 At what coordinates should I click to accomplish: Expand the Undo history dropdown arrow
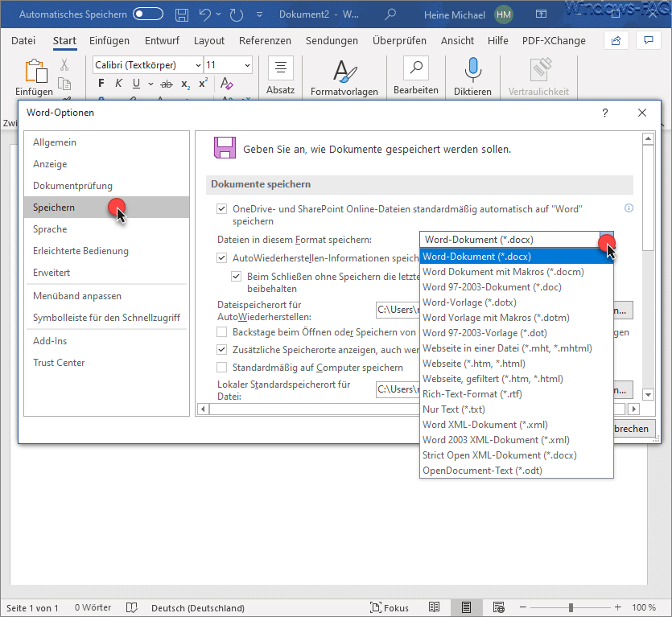click(219, 14)
